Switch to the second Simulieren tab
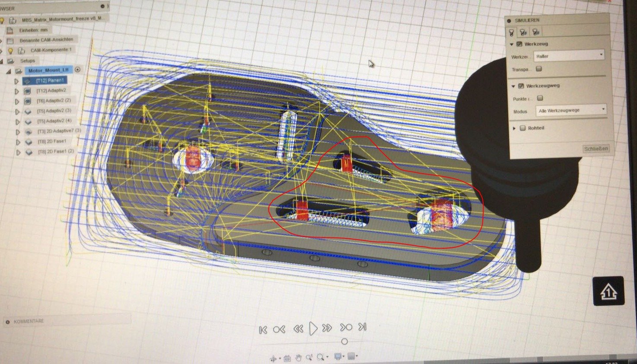 523,32
